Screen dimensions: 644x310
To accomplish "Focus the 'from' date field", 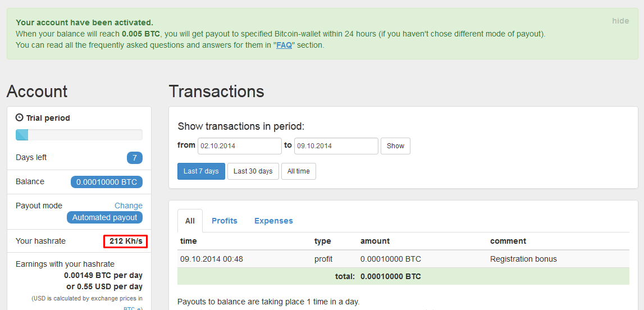I will click(x=239, y=146).
